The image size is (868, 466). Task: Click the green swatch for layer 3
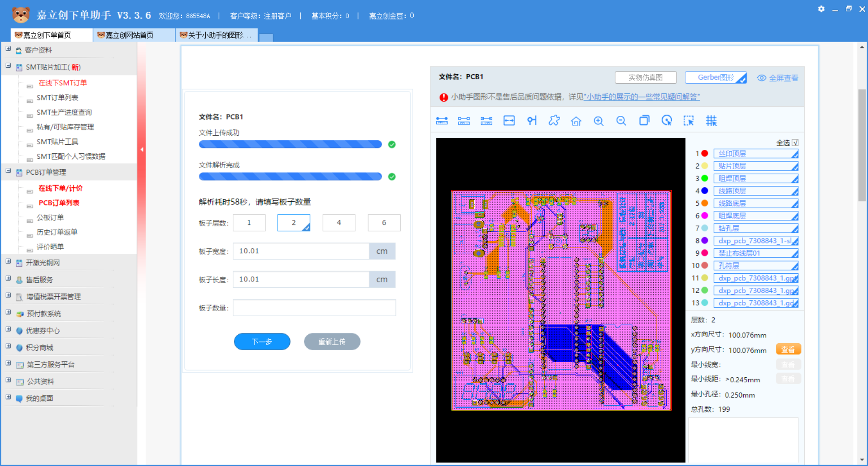click(704, 179)
